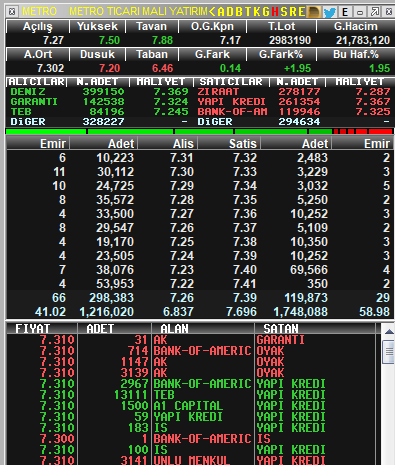The height and width of the screenshot is (465, 395).
Task: Select the BANK-OF-AM seller row
Action: coord(294,112)
